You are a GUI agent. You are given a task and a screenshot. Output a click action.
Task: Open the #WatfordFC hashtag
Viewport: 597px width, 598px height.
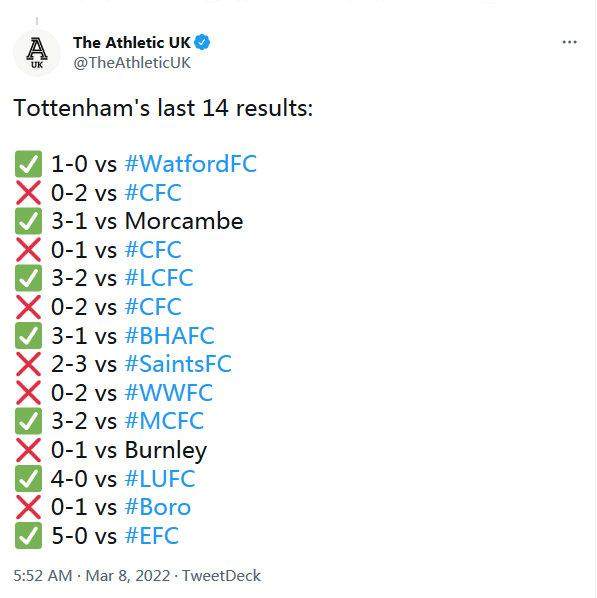click(x=191, y=164)
